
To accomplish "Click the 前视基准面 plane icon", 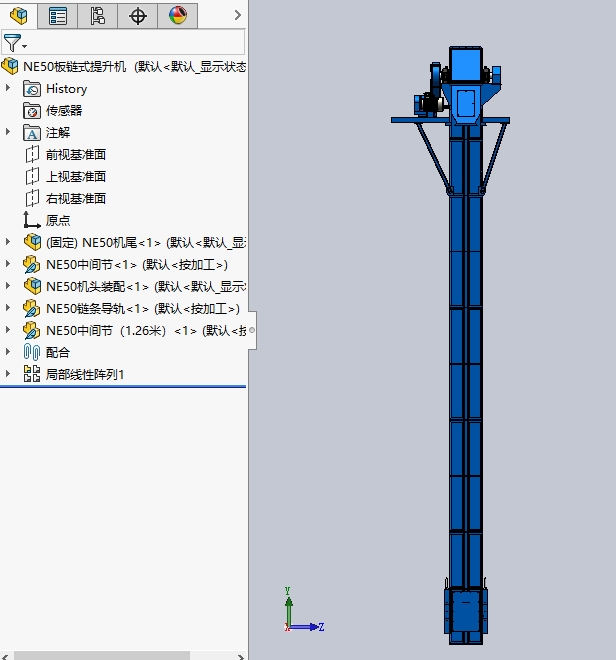I will 32,154.
